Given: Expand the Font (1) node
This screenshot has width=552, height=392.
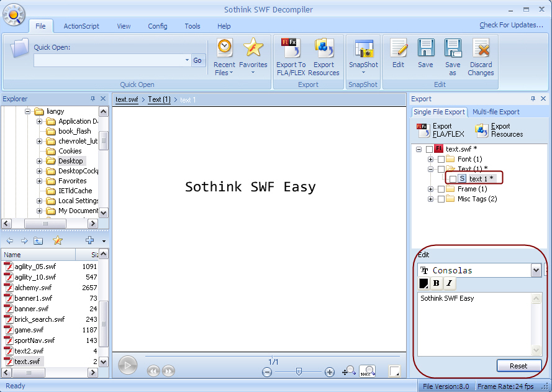Looking at the screenshot, I should click(x=430, y=160).
